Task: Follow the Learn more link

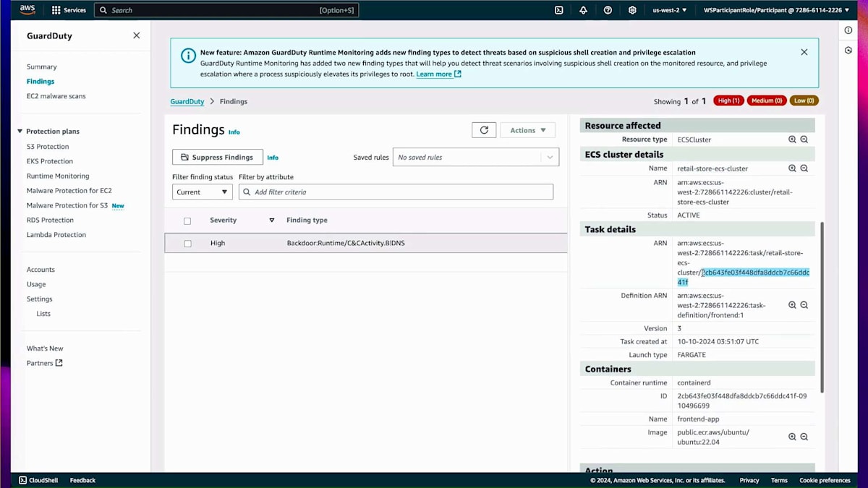Action: pyautogui.click(x=438, y=74)
